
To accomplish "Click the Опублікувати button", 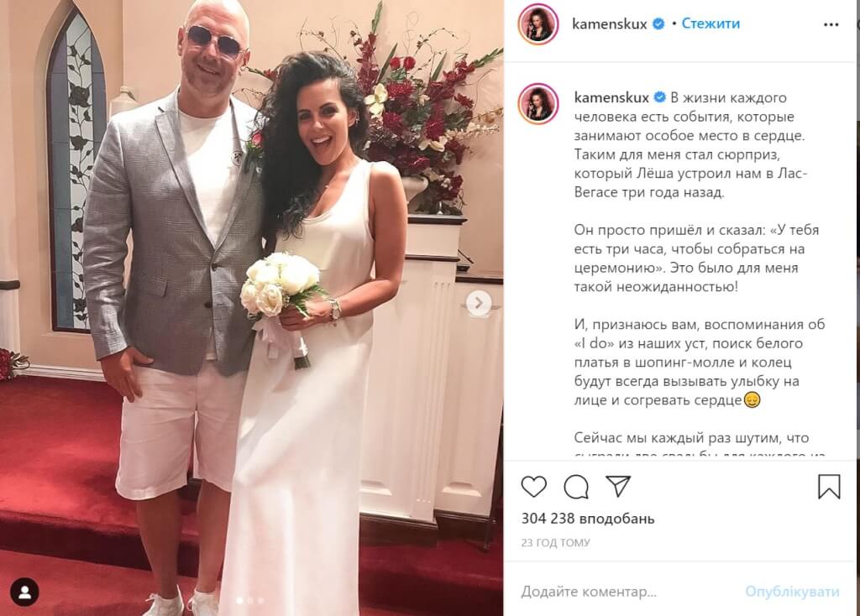I will 792,592.
